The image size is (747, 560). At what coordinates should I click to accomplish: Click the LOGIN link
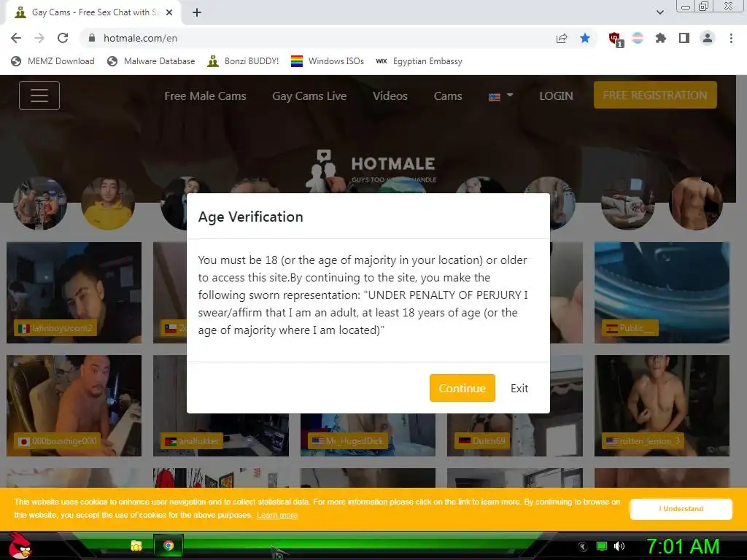point(556,96)
